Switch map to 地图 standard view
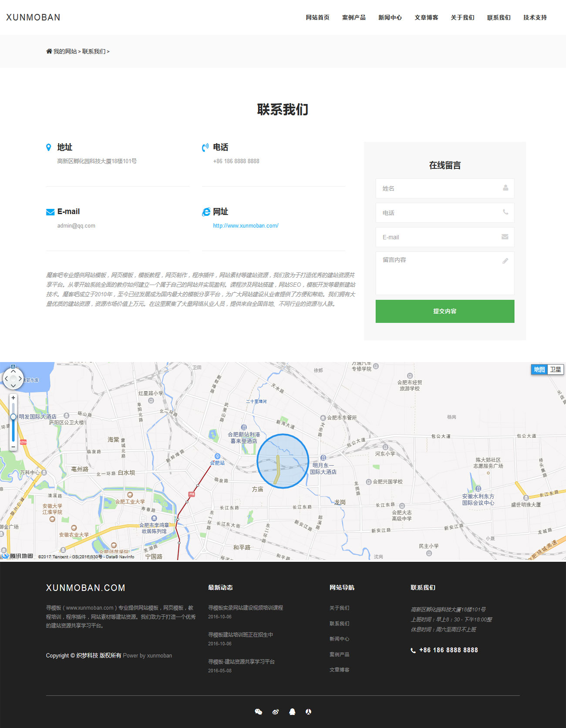Image resolution: width=566 pixels, height=728 pixels. coord(539,369)
